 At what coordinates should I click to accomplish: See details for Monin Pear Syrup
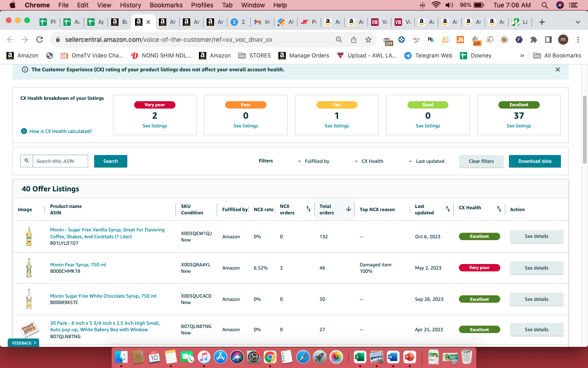(537, 268)
